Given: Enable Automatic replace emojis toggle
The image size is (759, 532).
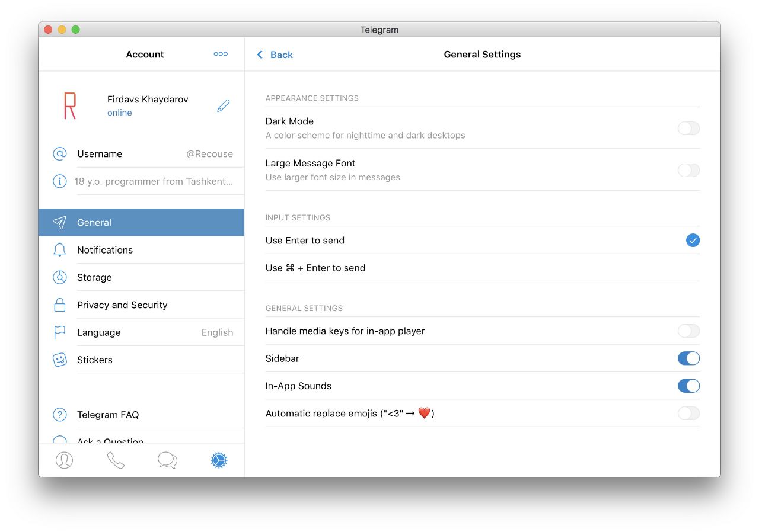Looking at the screenshot, I should pyautogui.click(x=688, y=414).
